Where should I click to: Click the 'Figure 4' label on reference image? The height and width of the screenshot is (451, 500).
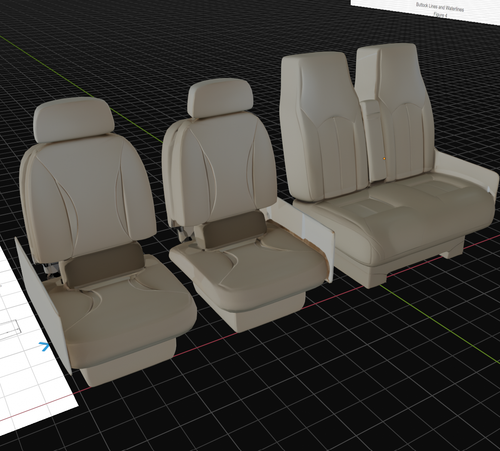click(441, 15)
